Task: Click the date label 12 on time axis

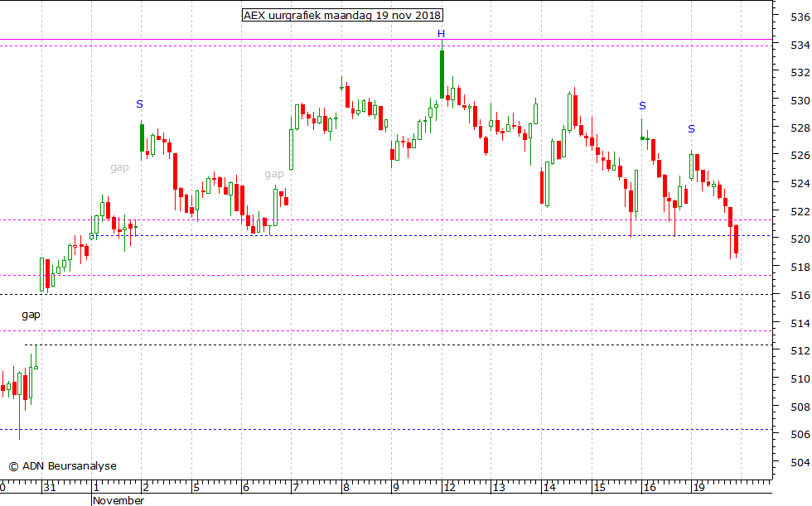Action: pyautogui.click(x=449, y=488)
